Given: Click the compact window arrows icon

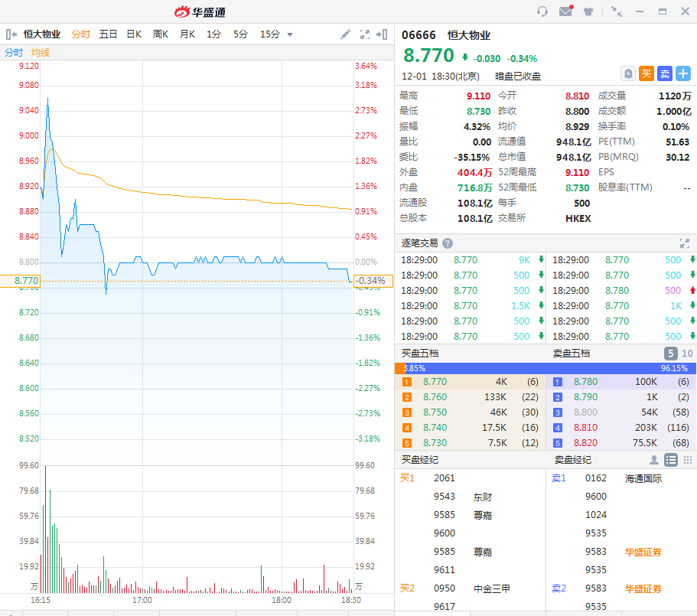Looking at the screenshot, I should click(x=617, y=11).
